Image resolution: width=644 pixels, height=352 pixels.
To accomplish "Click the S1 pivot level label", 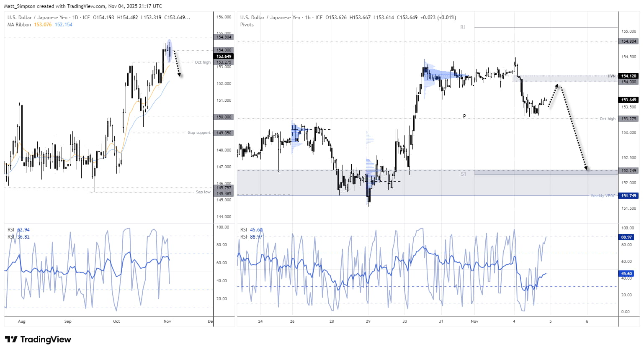I will click(464, 174).
